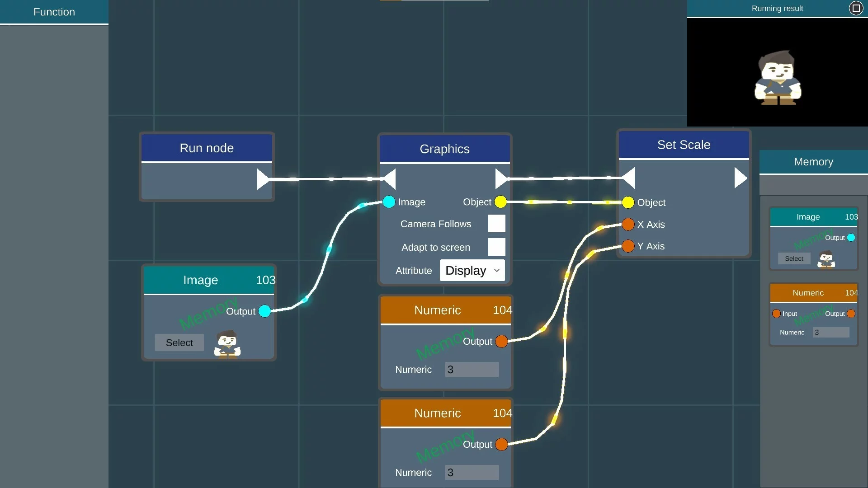Select the Set Scale node title bar
868x488 pixels.
point(684,145)
